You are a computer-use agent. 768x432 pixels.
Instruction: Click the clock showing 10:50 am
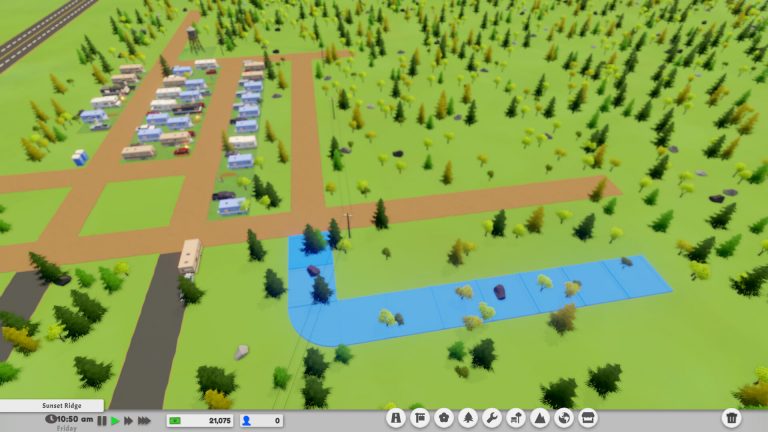point(70,419)
